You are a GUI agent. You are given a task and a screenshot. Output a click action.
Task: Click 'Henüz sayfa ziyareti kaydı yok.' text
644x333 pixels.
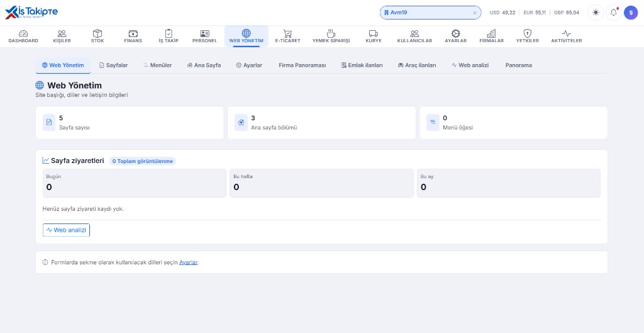[x=83, y=209]
